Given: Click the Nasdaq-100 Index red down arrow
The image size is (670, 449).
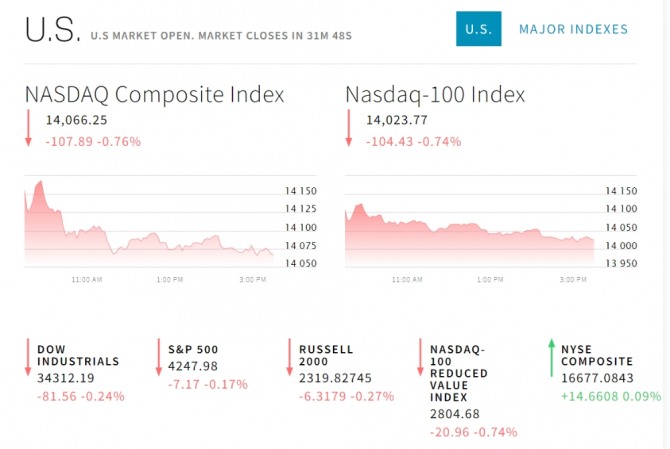Looking at the screenshot, I should tap(348, 130).
